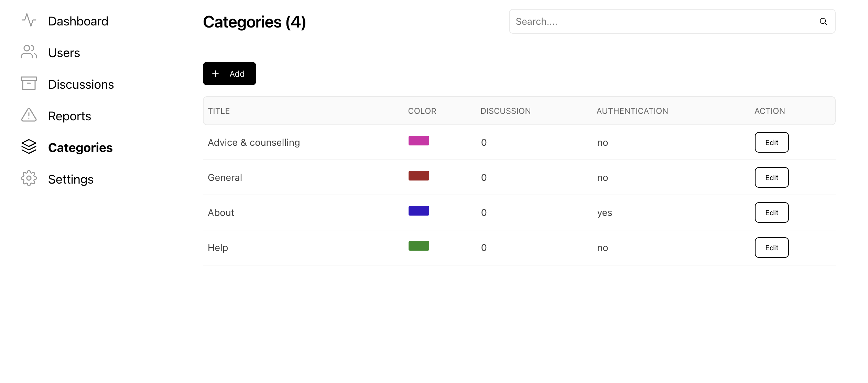Click the Categories layers icon
This screenshot has height=383, width=868.
tap(29, 147)
